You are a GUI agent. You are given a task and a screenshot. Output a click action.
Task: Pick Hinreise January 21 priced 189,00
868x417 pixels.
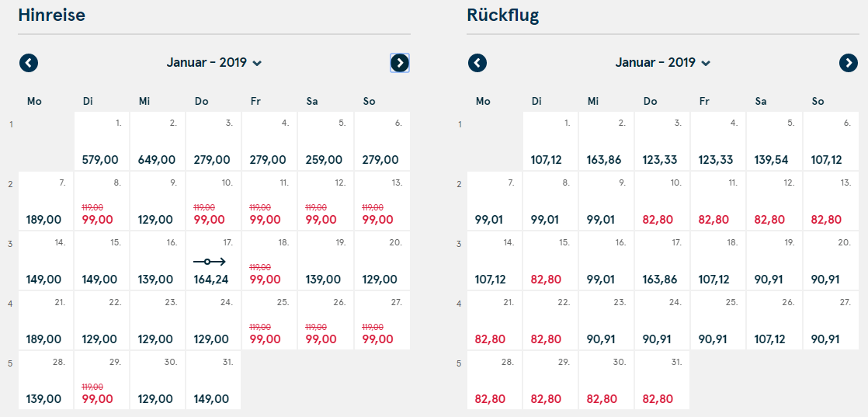(x=46, y=320)
